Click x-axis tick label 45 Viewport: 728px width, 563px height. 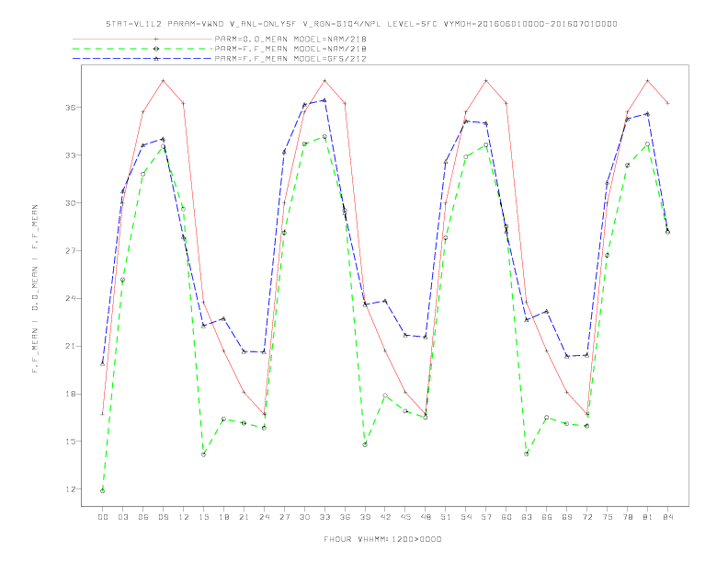405,517
